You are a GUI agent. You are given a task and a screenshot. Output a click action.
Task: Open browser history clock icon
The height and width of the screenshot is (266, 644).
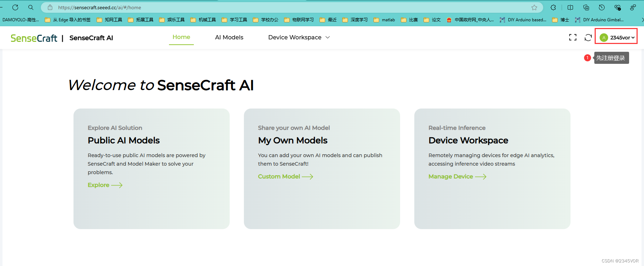[x=602, y=7]
